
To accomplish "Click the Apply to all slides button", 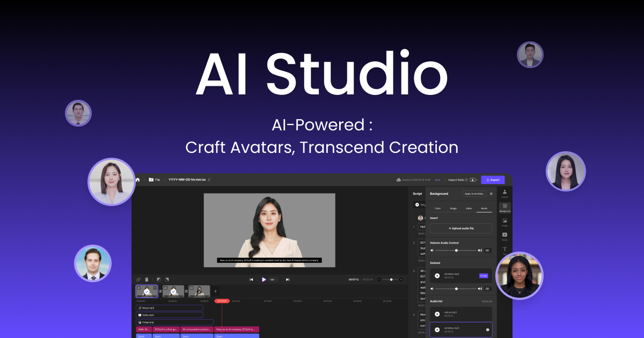I will click(x=475, y=194).
